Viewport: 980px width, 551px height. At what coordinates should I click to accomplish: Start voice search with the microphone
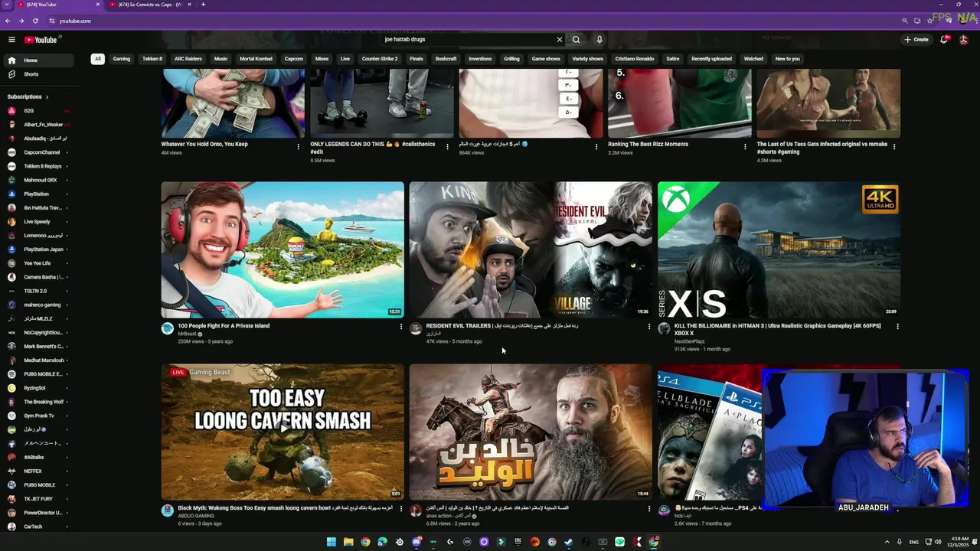(x=599, y=40)
